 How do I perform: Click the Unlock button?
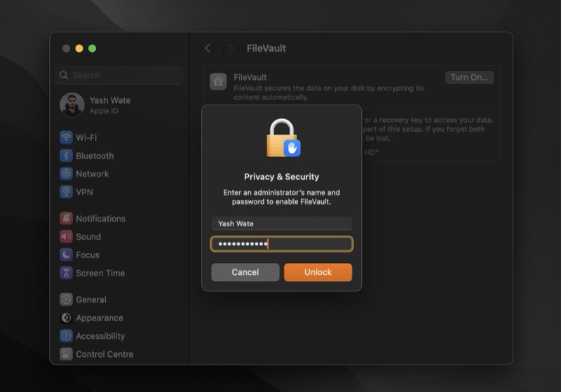tap(318, 272)
